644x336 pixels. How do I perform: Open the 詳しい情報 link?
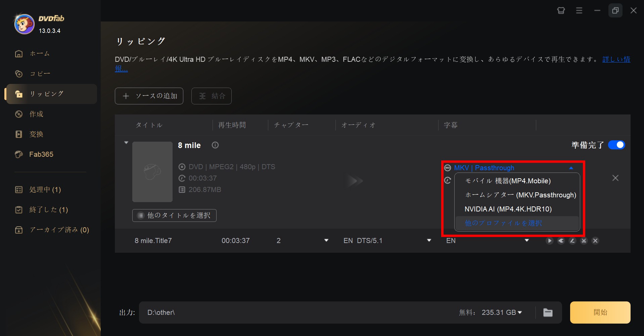pyautogui.click(x=616, y=59)
